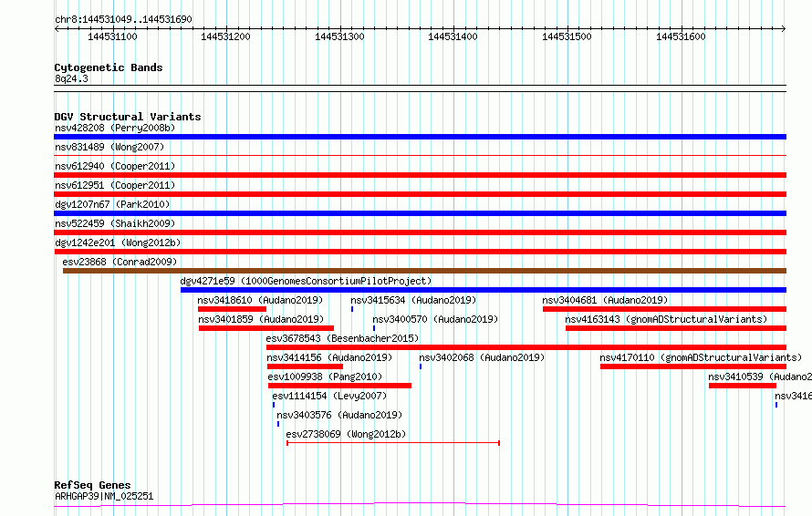Click the nsv3415634 (Audano2019) label

[413, 300]
